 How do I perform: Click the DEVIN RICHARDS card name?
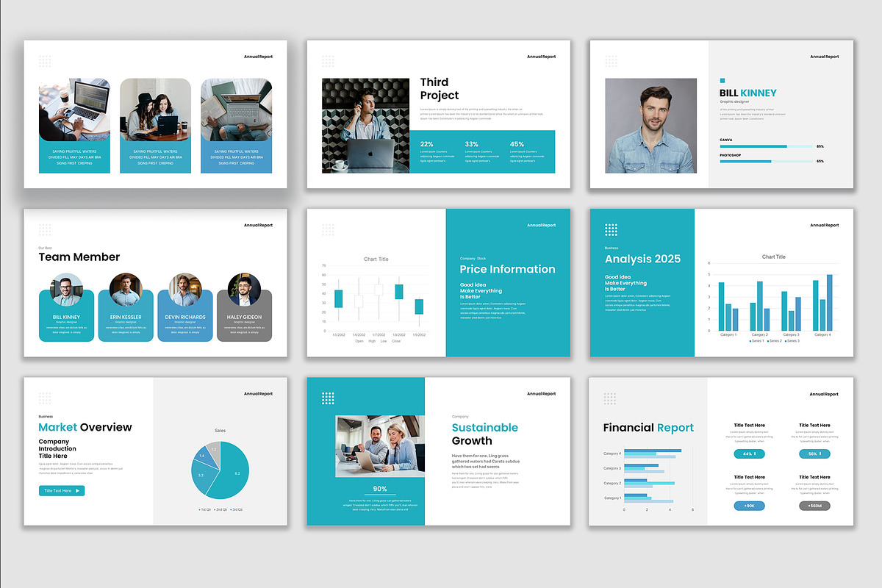[184, 318]
